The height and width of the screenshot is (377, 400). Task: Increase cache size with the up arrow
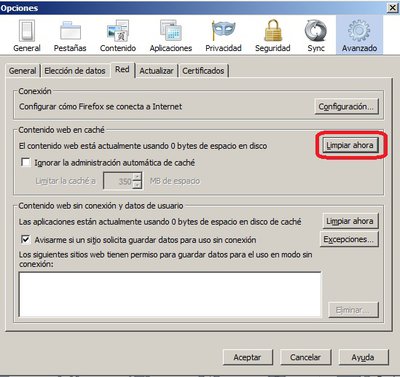(137, 177)
